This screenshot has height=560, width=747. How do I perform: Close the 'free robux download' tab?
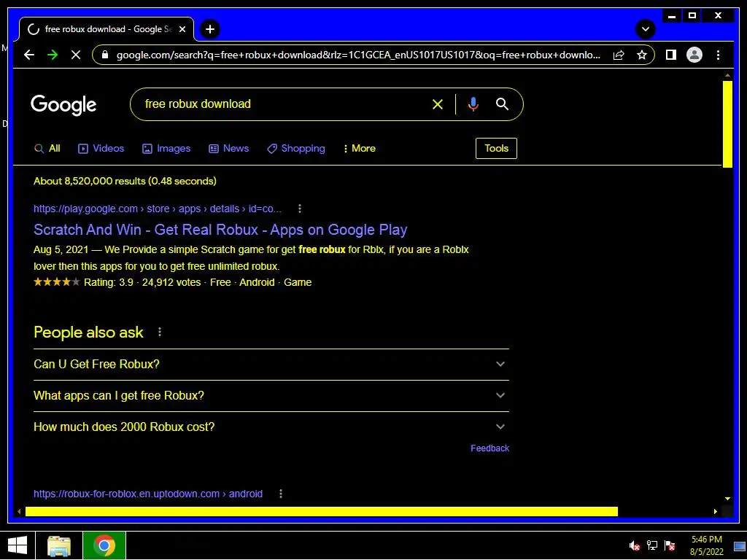[182, 29]
